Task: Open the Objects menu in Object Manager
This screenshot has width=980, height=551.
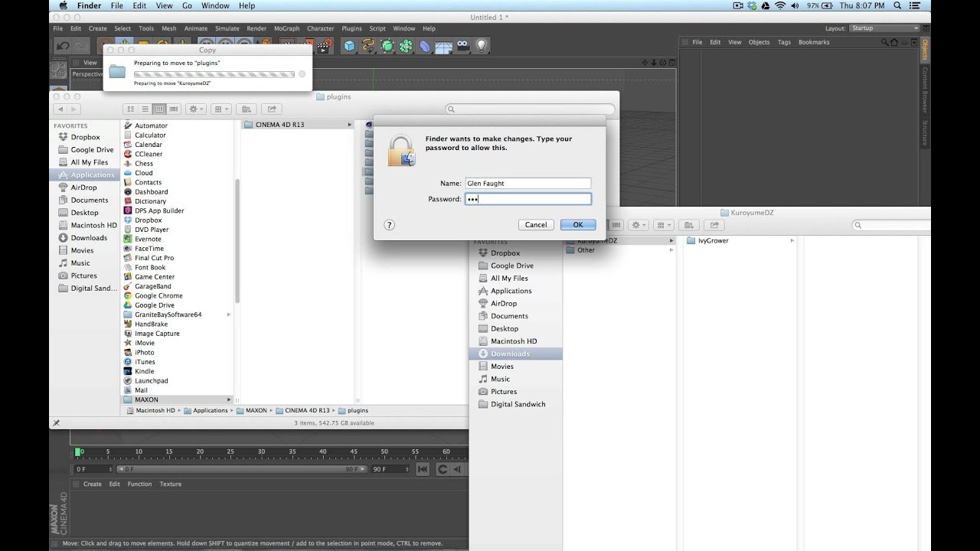Action: 759,42
